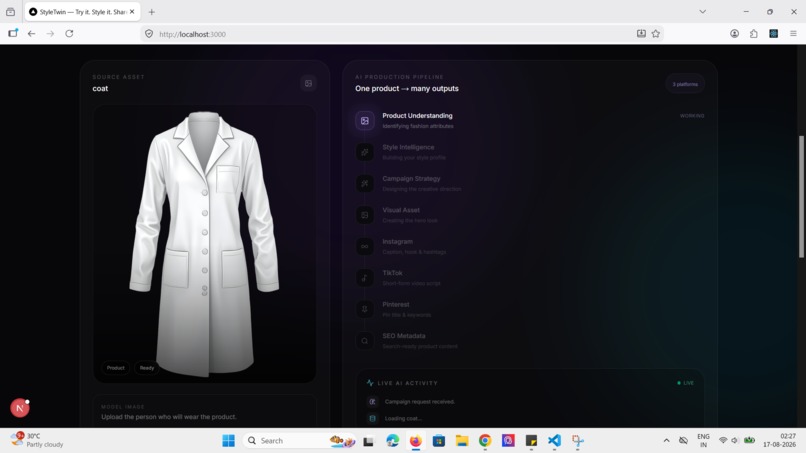Click the Windows taskbar Search box
This screenshot has height=453, width=806.
coord(300,441)
